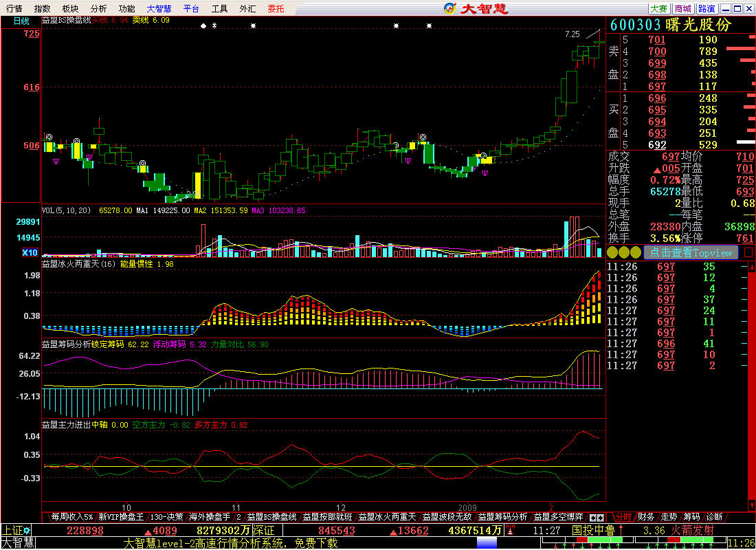
Task: Click the X10 volume multiplier label
Action: [x=30, y=252]
